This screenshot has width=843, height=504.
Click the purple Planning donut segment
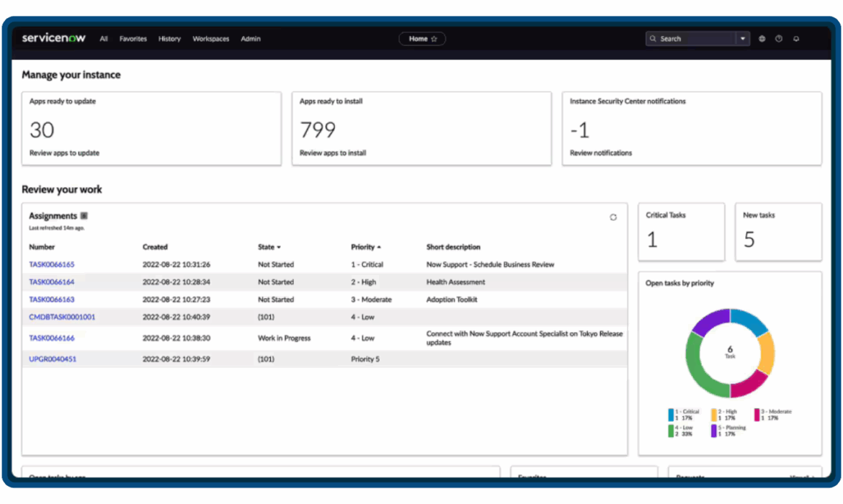pyautogui.click(x=710, y=321)
